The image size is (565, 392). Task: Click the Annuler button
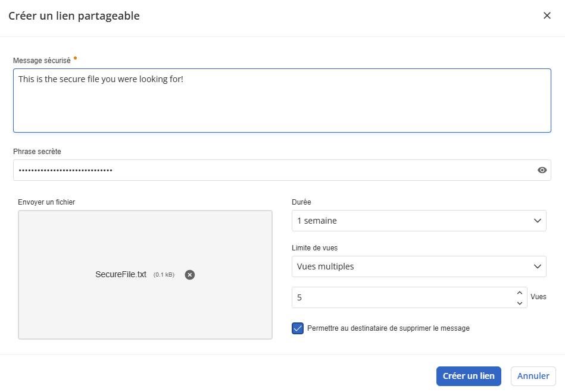pos(533,375)
